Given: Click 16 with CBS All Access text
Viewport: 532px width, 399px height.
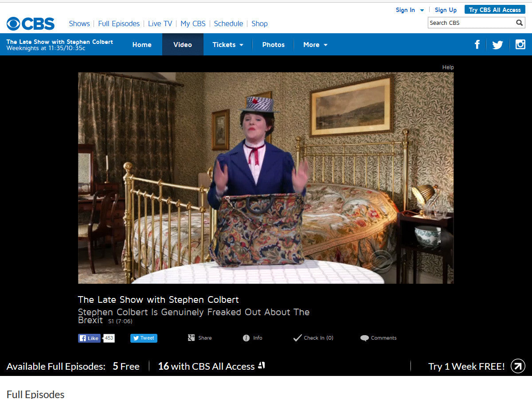Looking at the screenshot, I should [x=206, y=366].
